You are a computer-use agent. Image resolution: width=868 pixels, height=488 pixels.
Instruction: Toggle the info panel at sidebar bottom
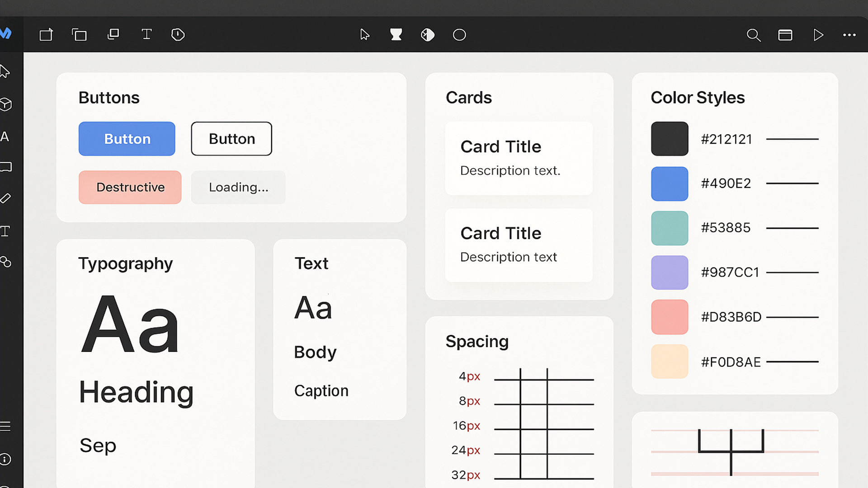click(6, 460)
